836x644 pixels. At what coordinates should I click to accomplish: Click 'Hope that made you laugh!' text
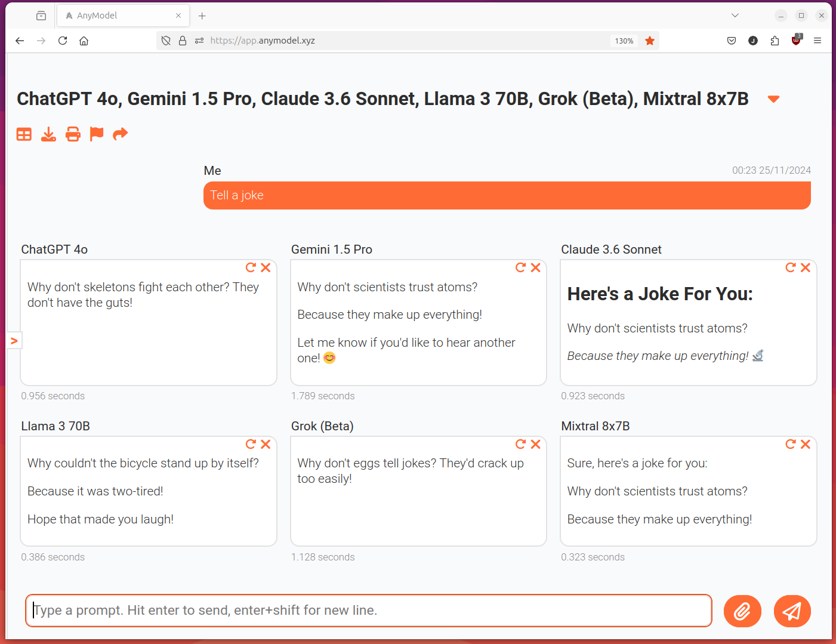coord(100,519)
